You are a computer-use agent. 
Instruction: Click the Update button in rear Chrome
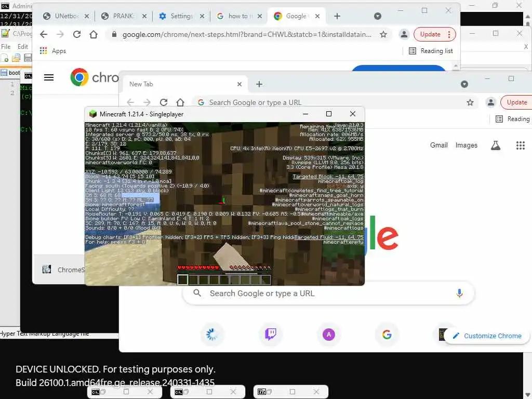pyautogui.click(x=430, y=34)
